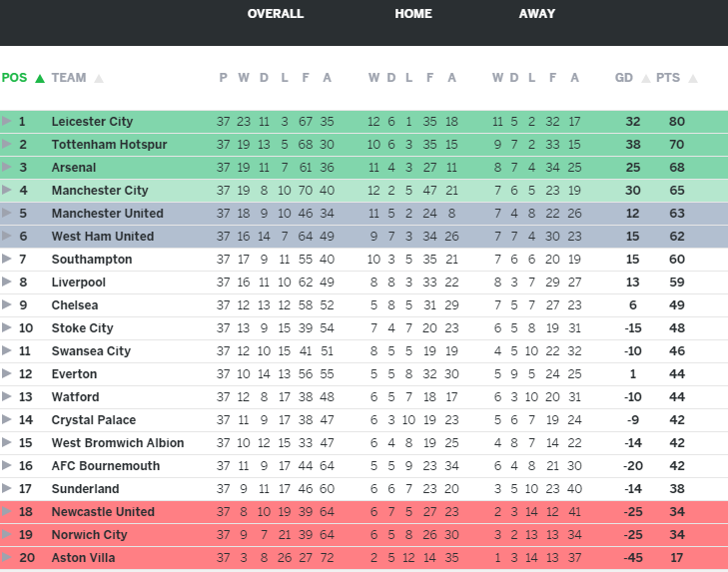Open the Manchester City team link

point(100,191)
